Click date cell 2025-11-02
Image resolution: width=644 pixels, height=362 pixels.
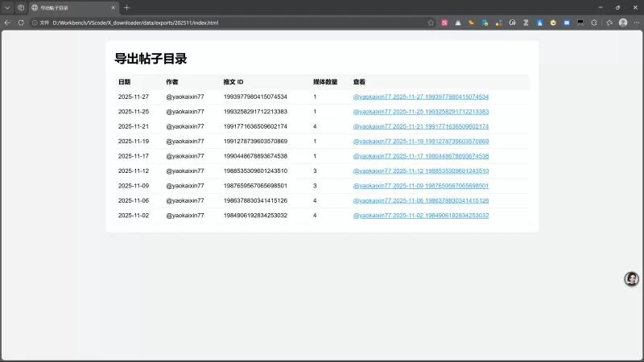(134, 215)
